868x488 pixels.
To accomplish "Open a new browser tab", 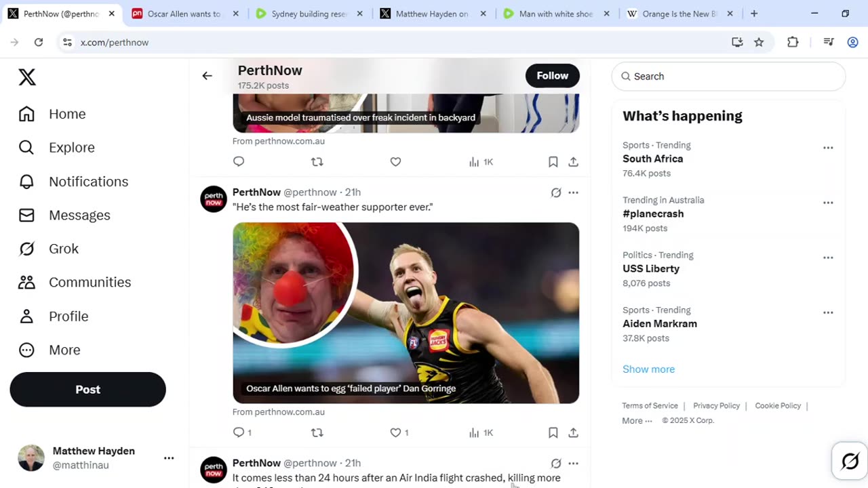I will coord(754,14).
